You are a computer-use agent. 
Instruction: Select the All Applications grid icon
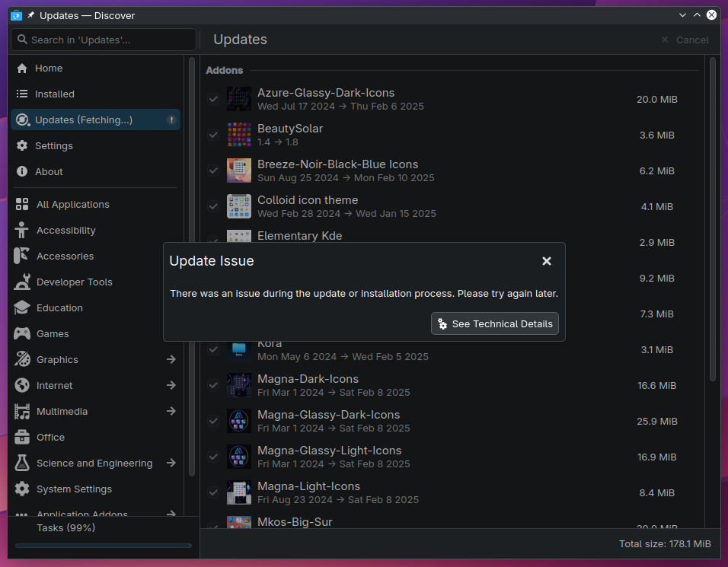22,204
